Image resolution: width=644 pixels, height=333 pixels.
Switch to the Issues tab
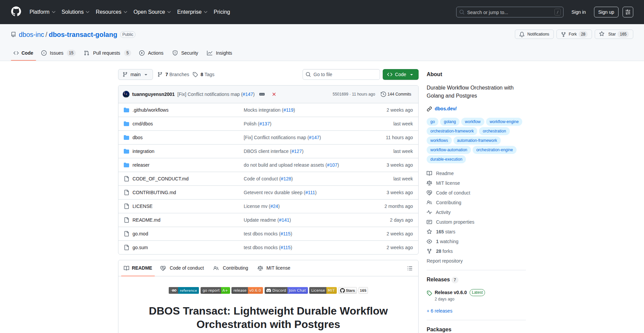[58, 53]
